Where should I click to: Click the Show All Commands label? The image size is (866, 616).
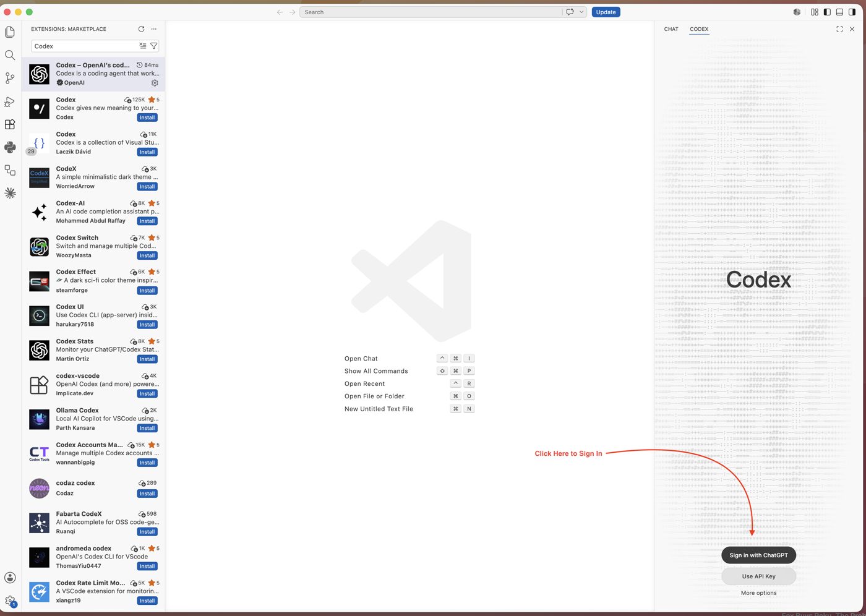[376, 371]
